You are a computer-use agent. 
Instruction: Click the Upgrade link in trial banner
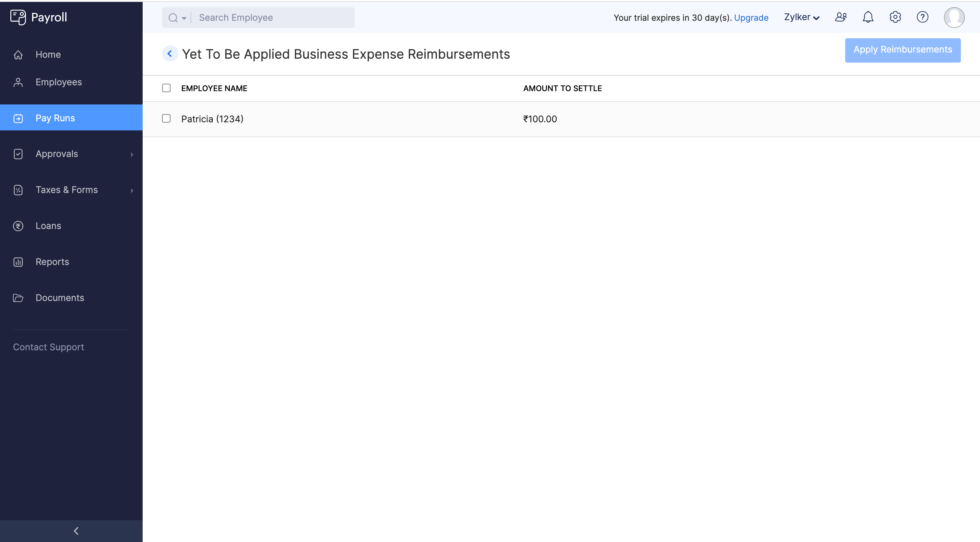click(751, 18)
